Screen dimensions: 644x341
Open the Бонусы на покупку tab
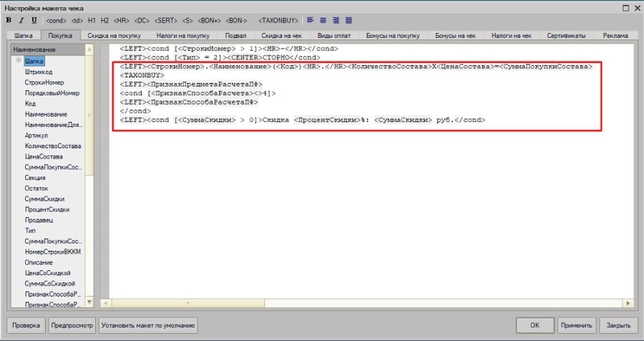[393, 36]
